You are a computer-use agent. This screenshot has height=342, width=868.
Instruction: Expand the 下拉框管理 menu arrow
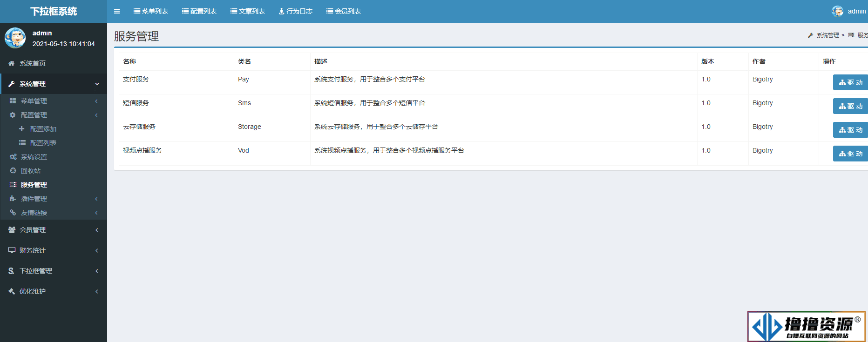tap(97, 271)
